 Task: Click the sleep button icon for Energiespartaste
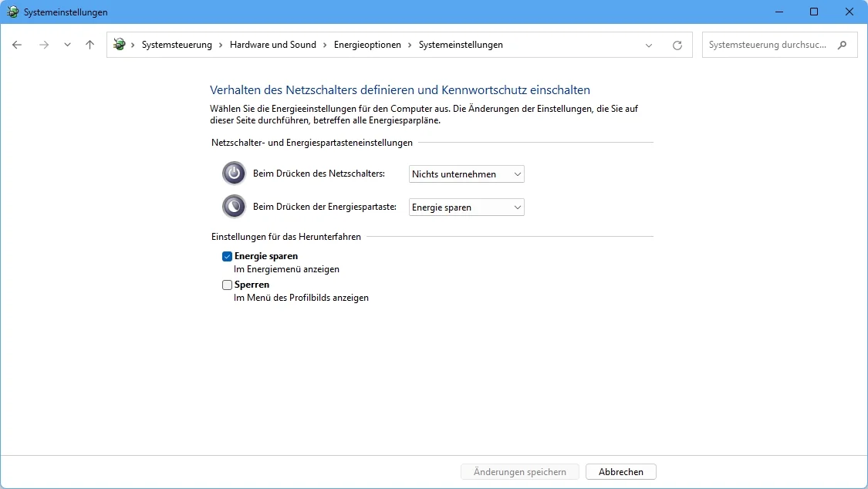[234, 207]
